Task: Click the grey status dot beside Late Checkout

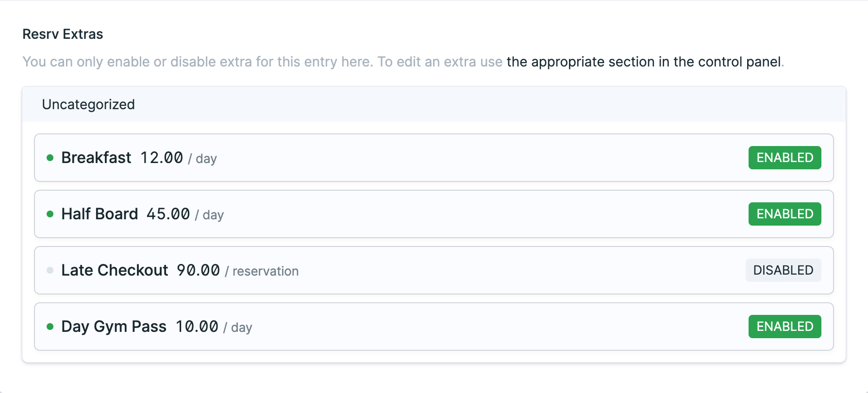Action: click(x=50, y=270)
